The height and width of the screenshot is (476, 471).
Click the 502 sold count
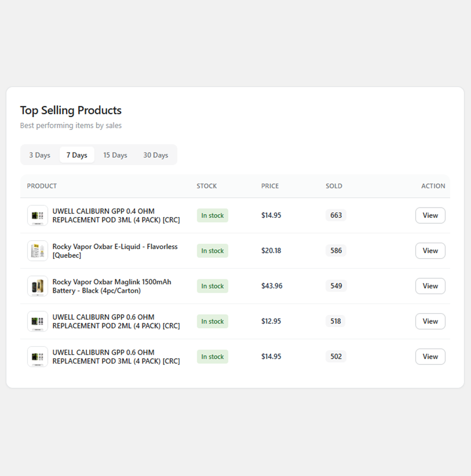(x=336, y=357)
